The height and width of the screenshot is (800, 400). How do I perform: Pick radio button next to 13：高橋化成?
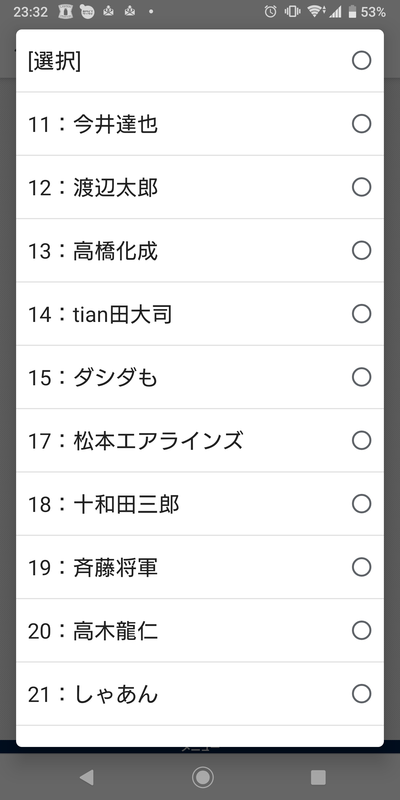click(361, 251)
